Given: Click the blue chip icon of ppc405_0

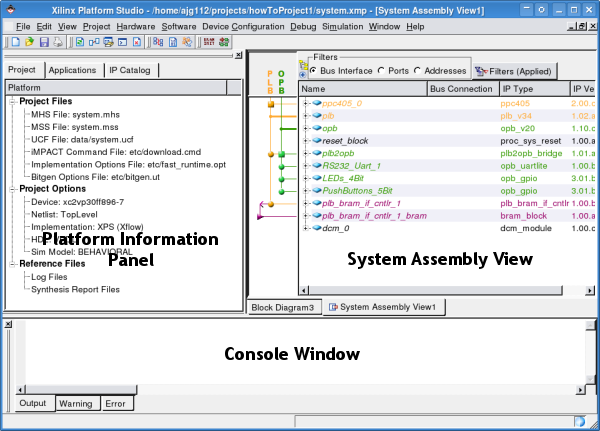Looking at the screenshot, I should click(x=316, y=103).
